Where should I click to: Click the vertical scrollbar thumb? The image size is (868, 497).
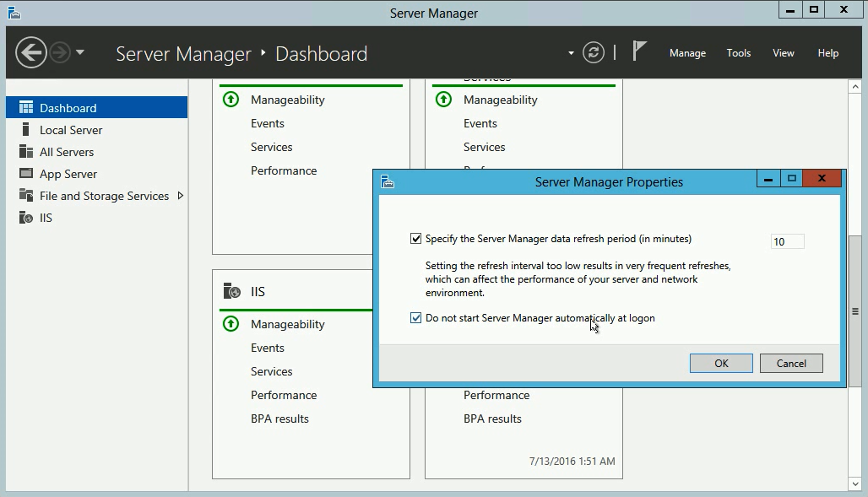tap(855, 311)
